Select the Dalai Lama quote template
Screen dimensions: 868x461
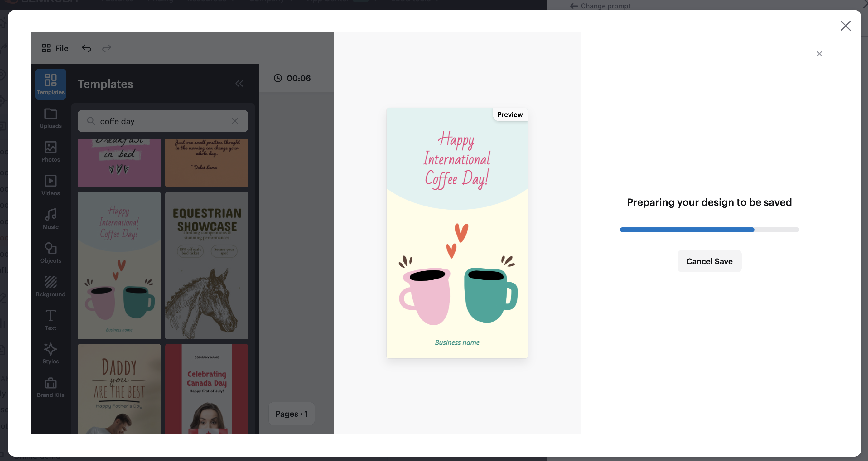click(x=206, y=163)
